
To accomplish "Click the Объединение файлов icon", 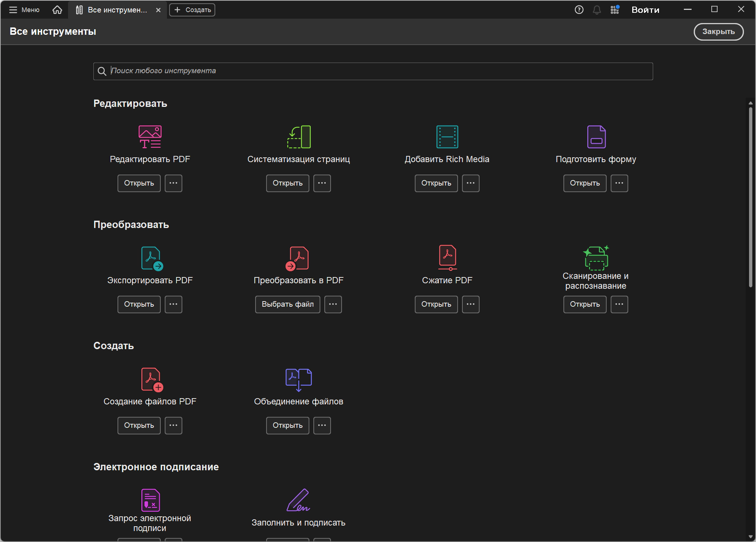I will coord(298,380).
